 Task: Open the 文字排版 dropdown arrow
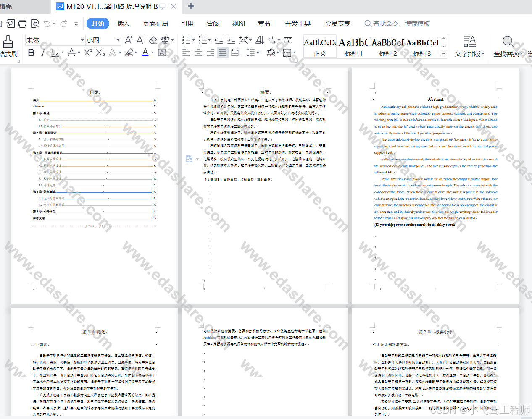[483, 54]
